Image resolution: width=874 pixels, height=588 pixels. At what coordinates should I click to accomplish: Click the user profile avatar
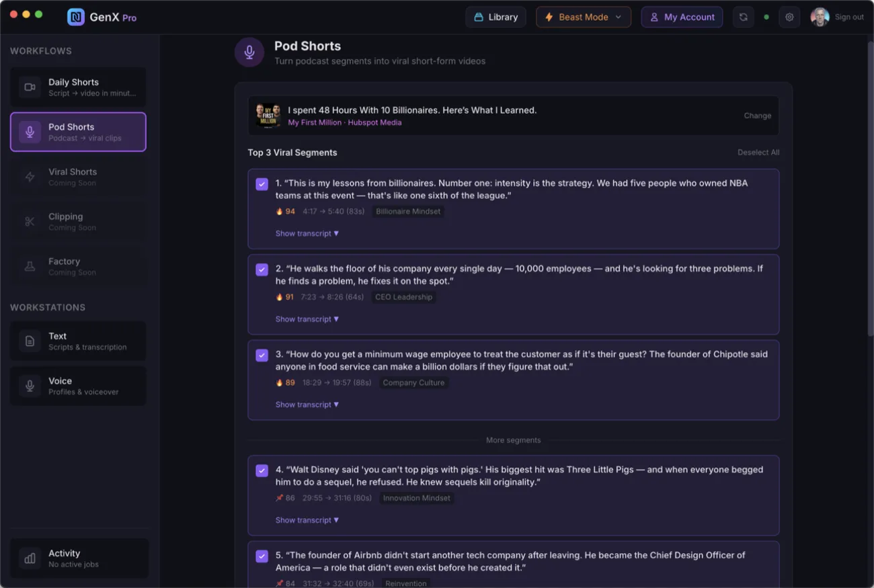pyautogui.click(x=820, y=17)
